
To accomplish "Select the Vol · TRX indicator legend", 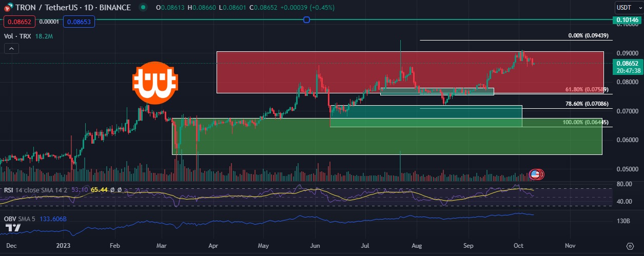I will point(17,36).
